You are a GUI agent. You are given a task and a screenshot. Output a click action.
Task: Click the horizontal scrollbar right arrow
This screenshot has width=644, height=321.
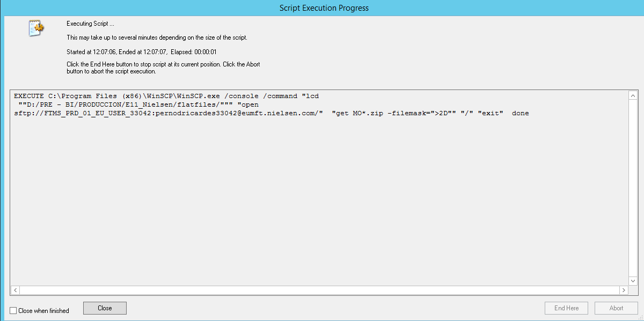tap(624, 290)
